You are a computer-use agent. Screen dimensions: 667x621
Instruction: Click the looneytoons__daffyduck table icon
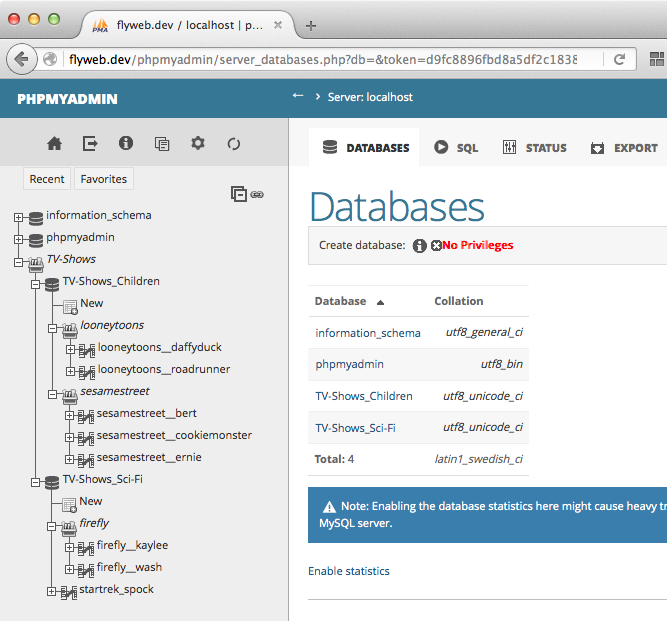pos(87,350)
